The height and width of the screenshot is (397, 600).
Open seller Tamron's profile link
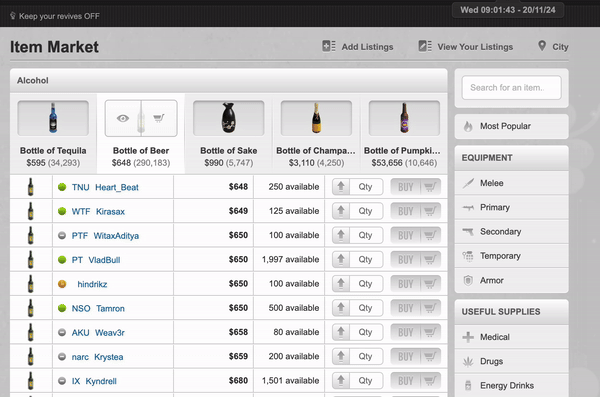pyautogui.click(x=110, y=309)
